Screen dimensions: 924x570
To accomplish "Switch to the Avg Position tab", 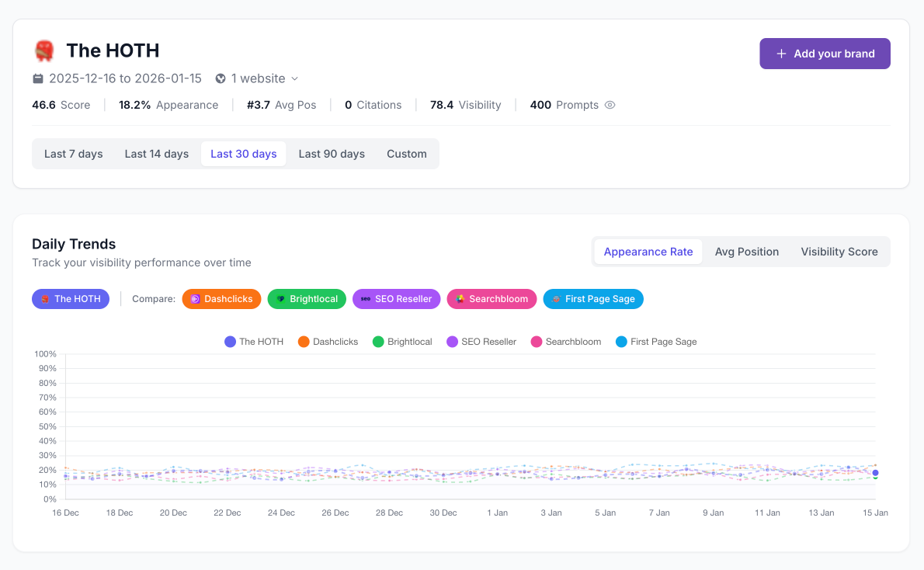I will click(746, 252).
